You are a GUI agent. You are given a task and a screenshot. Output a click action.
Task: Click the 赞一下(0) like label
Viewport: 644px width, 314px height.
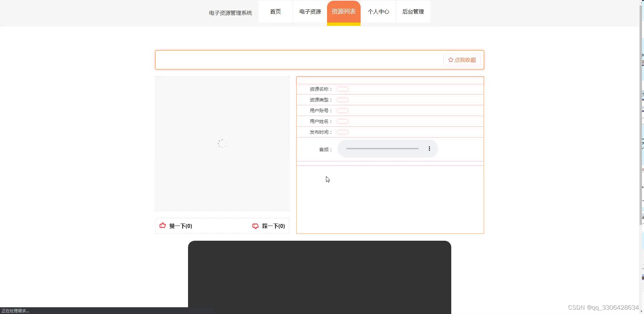coord(181,226)
